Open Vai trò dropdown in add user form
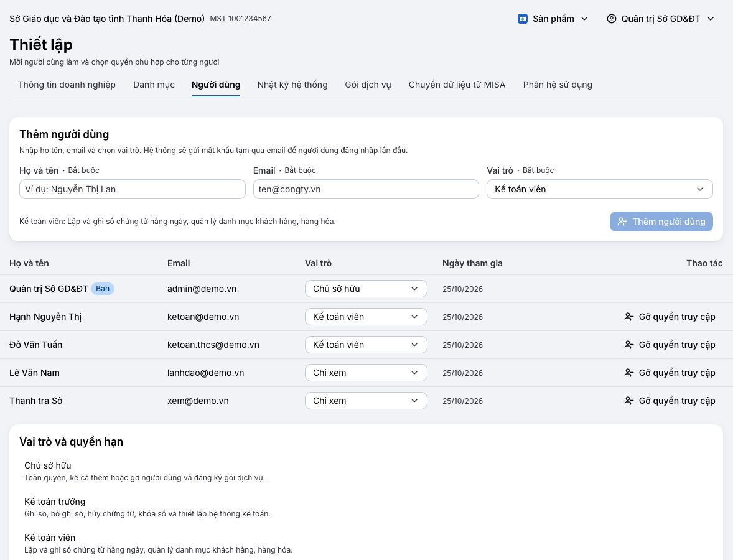Viewport: 733px width, 560px height. (x=600, y=189)
